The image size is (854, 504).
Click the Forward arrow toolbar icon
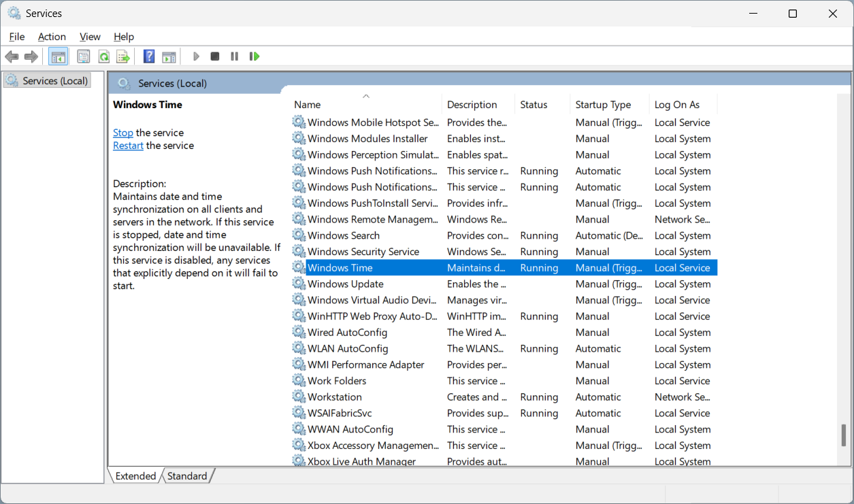click(x=31, y=56)
